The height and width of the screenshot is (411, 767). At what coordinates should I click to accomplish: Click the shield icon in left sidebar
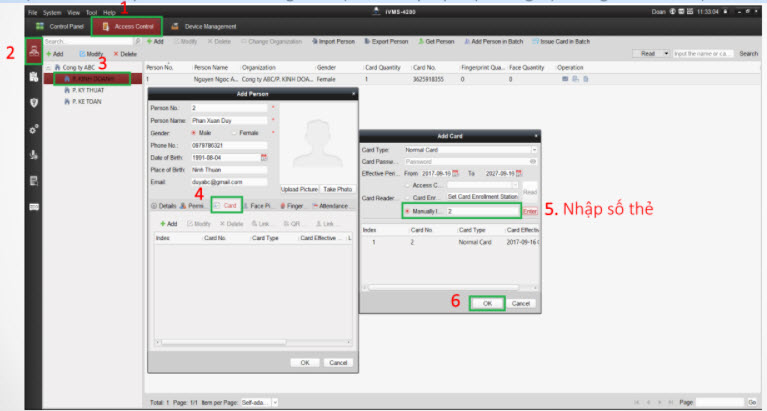33,102
